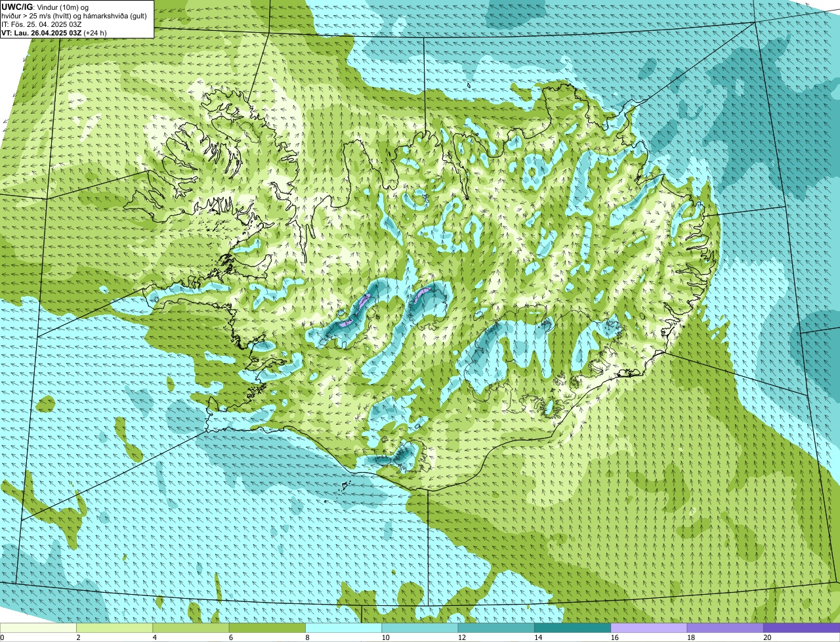Select the '(+24 h)' forecast offset text
The height and width of the screenshot is (642, 840).
click(x=95, y=33)
